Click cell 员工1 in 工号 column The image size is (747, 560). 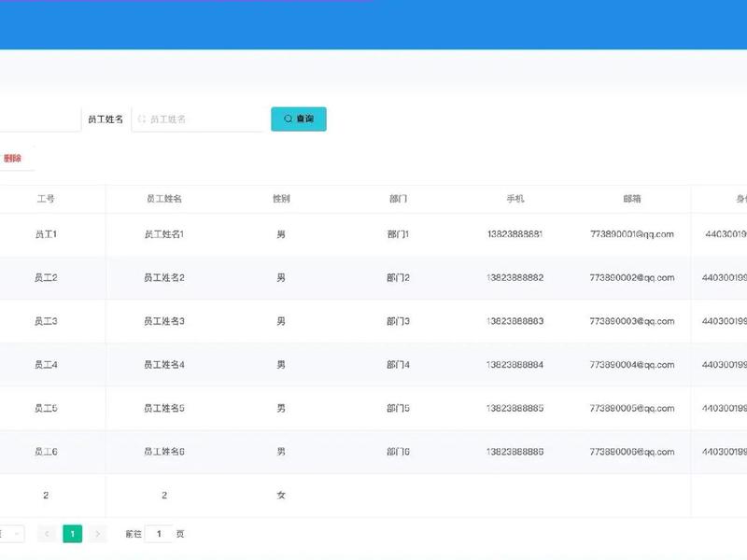46,234
